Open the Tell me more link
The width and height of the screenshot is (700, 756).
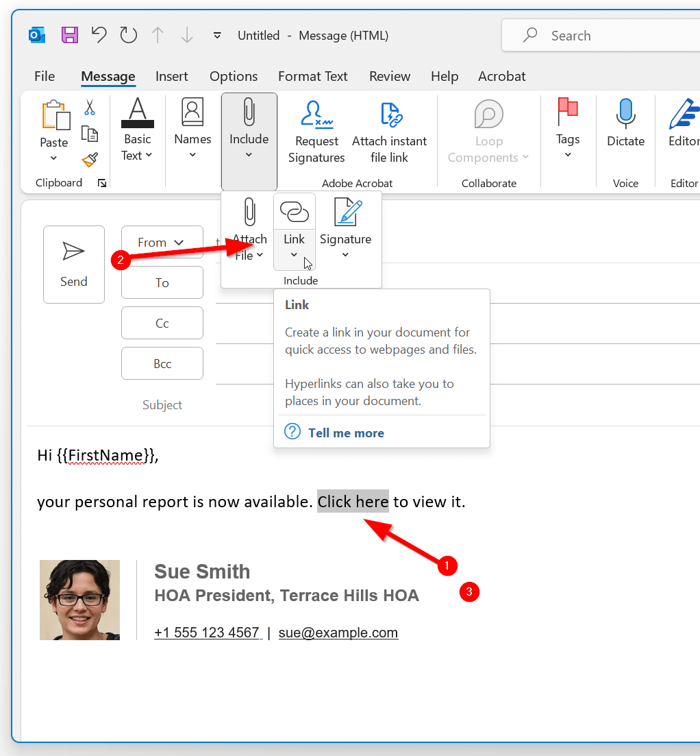tap(346, 432)
